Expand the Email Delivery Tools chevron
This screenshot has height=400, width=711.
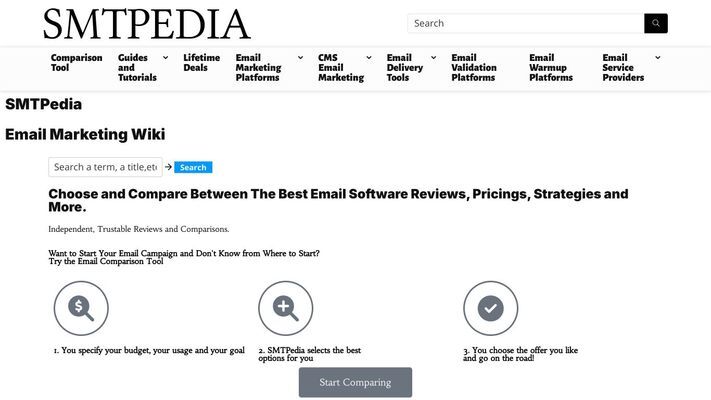(433, 58)
